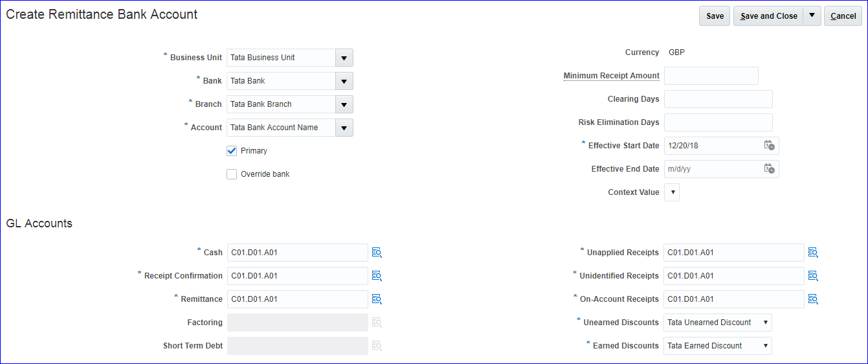Click the Save and Close button
Image resolution: width=868 pixels, height=364 pixels.
[x=768, y=16]
